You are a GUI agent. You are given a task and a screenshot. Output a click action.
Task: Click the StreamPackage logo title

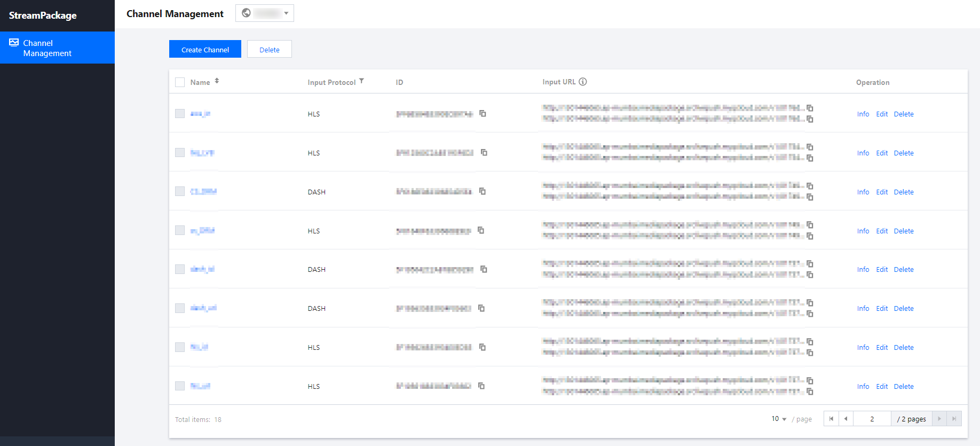[x=43, y=15]
